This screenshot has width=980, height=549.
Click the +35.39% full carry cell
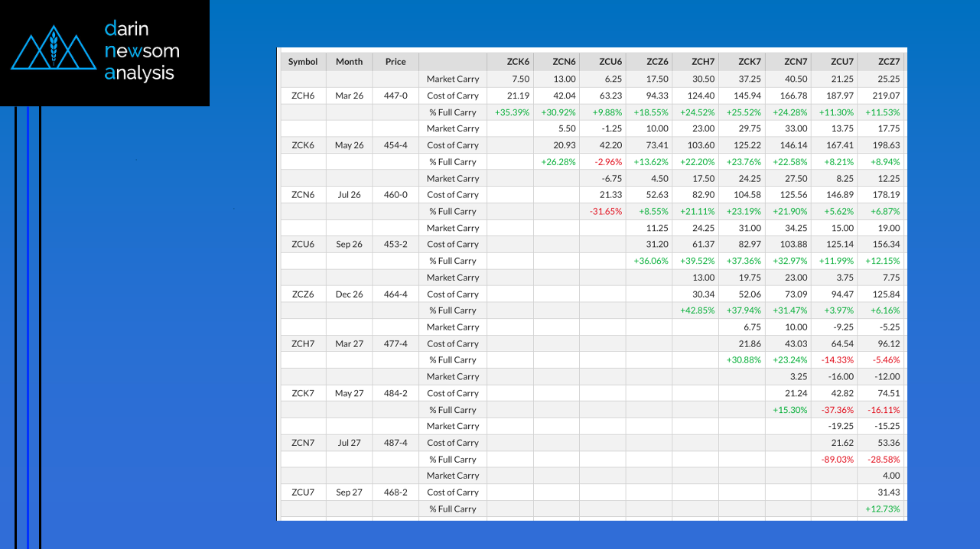(x=513, y=112)
